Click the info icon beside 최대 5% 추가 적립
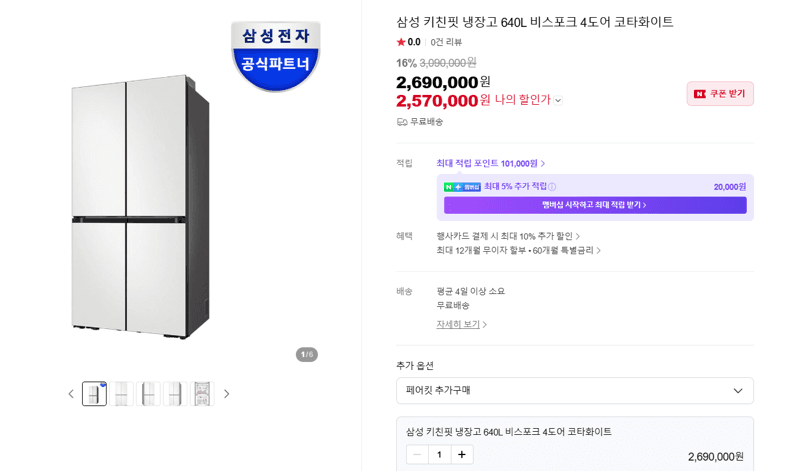Viewport: 800px width, 471px height. (x=552, y=187)
